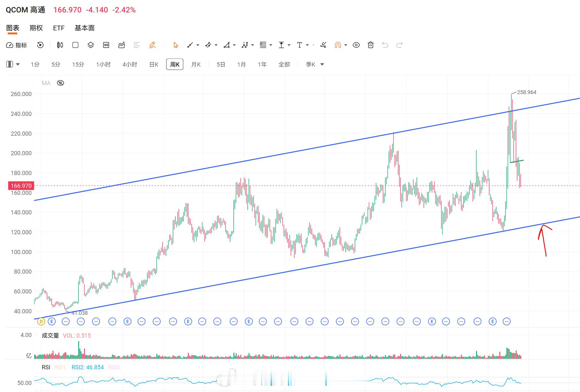Click the 166.970 current price label

21,186
